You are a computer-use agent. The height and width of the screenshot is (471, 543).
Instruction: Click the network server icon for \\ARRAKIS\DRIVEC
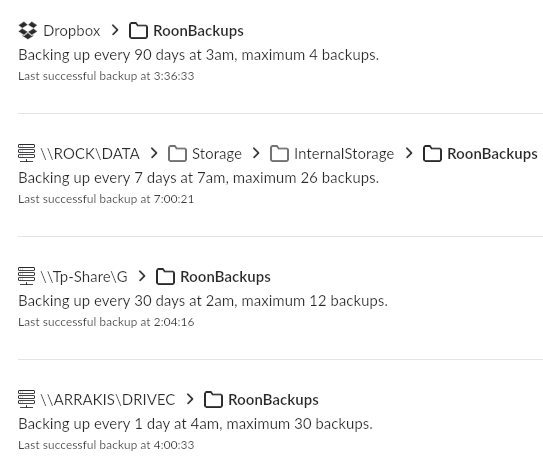click(x=27, y=399)
